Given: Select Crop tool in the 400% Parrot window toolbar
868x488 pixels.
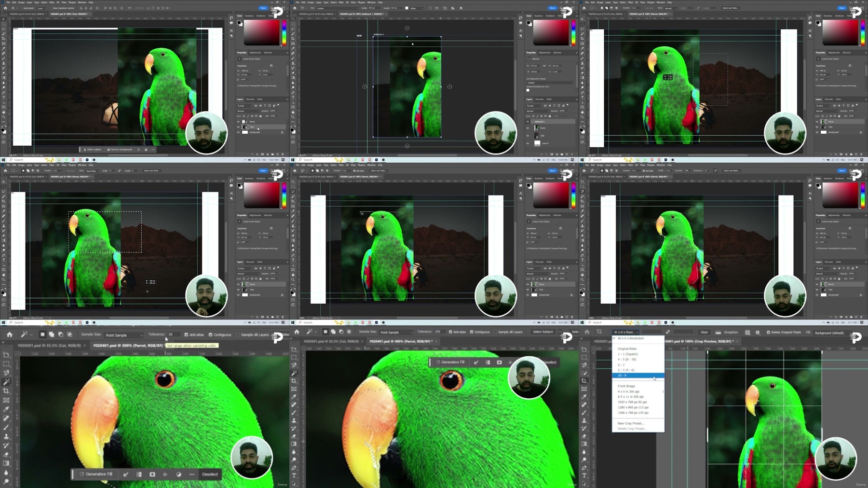Looking at the screenshot, I should pyautogui.click(x=294, y=381).
